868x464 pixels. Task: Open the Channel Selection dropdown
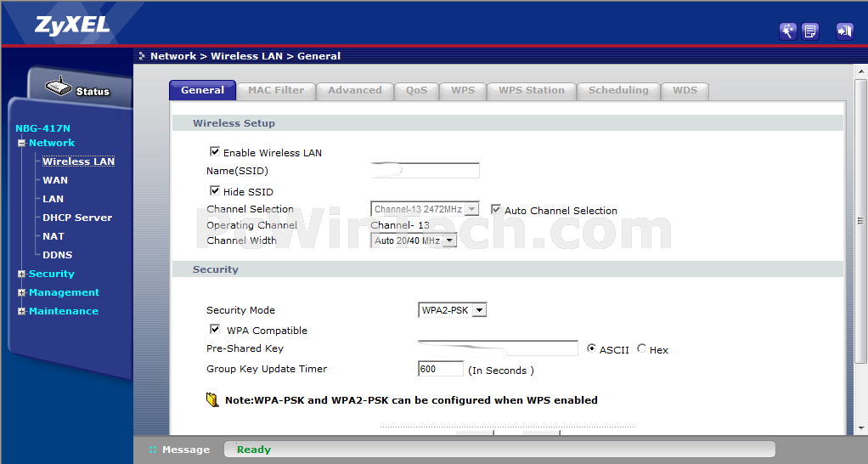tap(425, 209)
